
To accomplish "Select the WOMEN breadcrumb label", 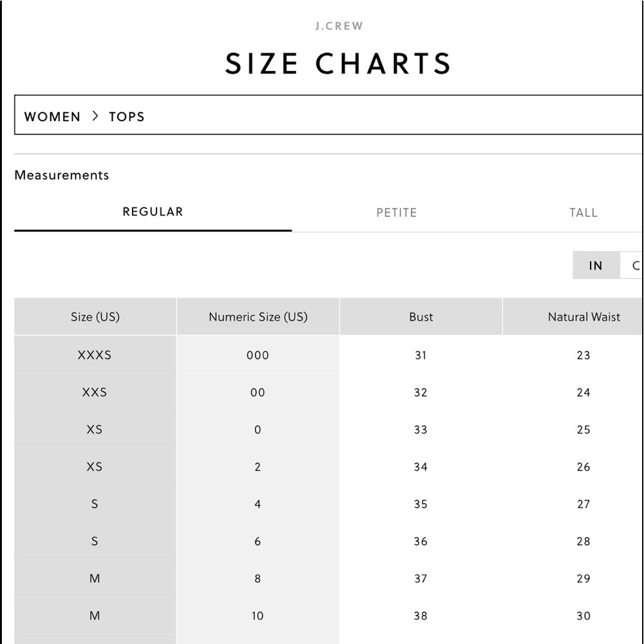I will click(x=52, y=117).
